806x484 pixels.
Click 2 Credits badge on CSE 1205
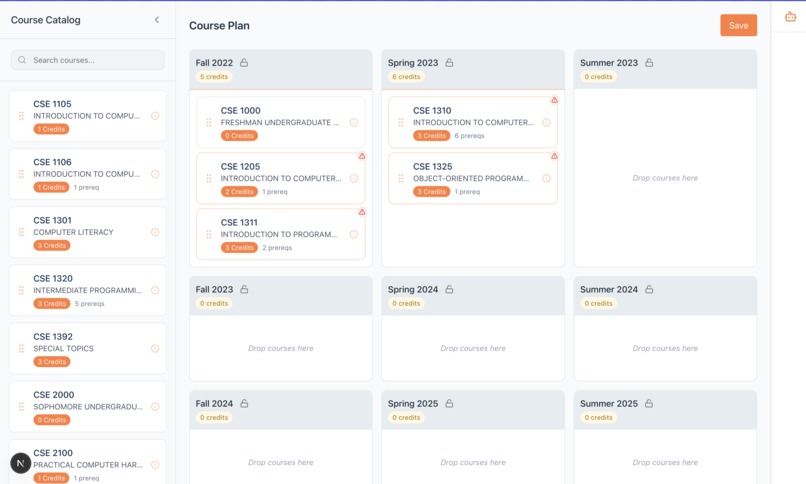tap(240, 192)
